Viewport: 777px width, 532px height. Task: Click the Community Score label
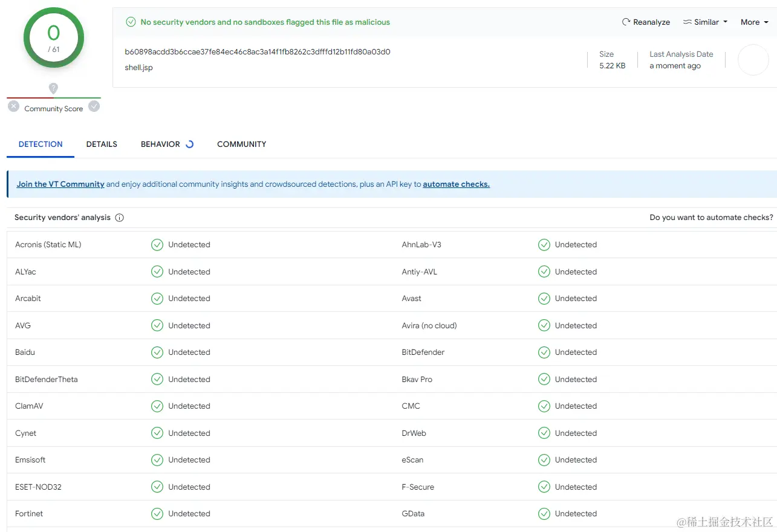(x=54, y=109)
